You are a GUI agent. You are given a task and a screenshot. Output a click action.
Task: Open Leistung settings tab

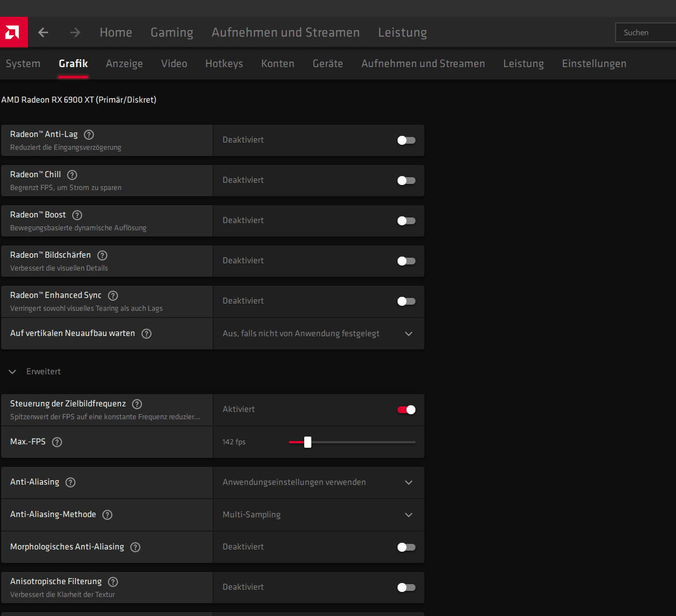(x=523, y=64)
